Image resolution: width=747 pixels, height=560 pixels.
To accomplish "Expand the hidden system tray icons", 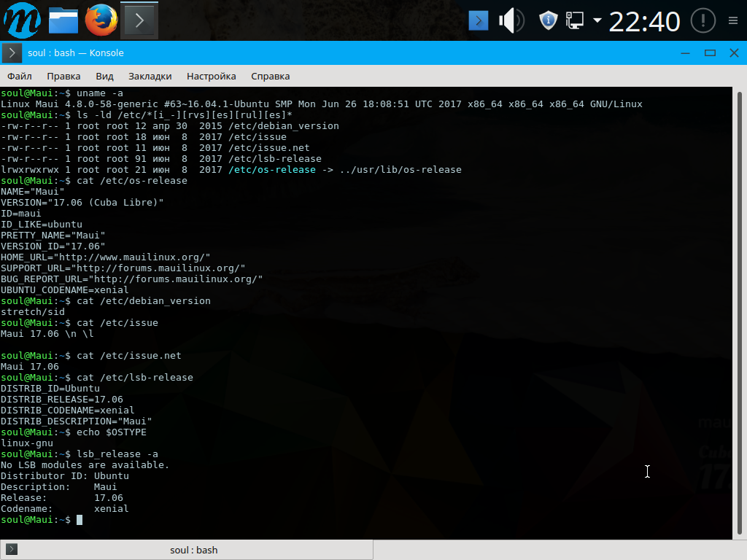I will coord(597,20).
